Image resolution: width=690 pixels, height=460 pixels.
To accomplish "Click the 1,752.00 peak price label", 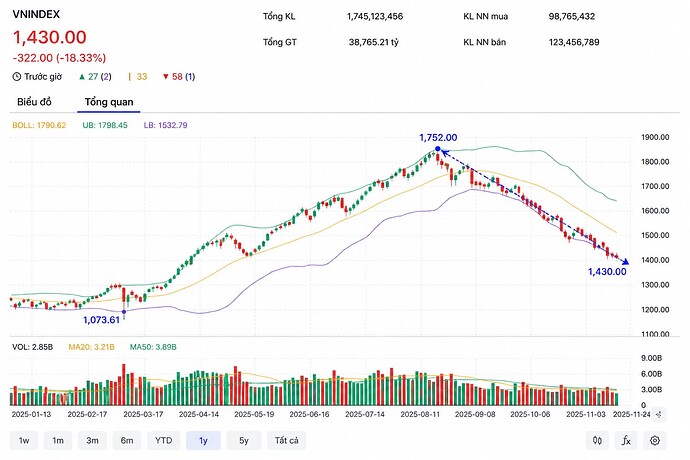I will (x=438, y=137).
